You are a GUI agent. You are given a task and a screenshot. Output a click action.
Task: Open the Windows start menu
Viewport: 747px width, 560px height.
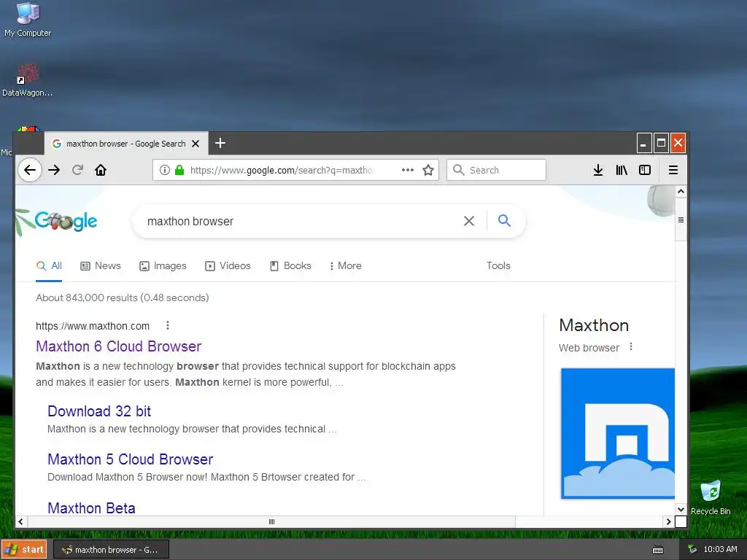(24, 550)
